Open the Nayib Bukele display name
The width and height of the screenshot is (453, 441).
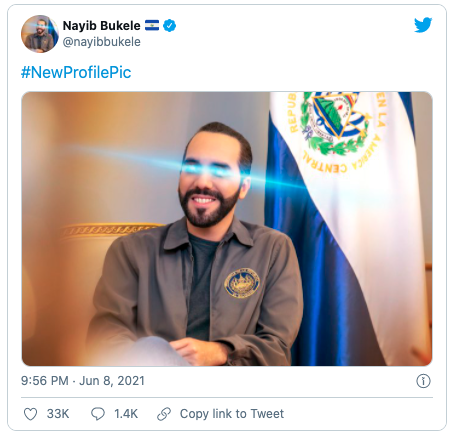pos(102,26)
